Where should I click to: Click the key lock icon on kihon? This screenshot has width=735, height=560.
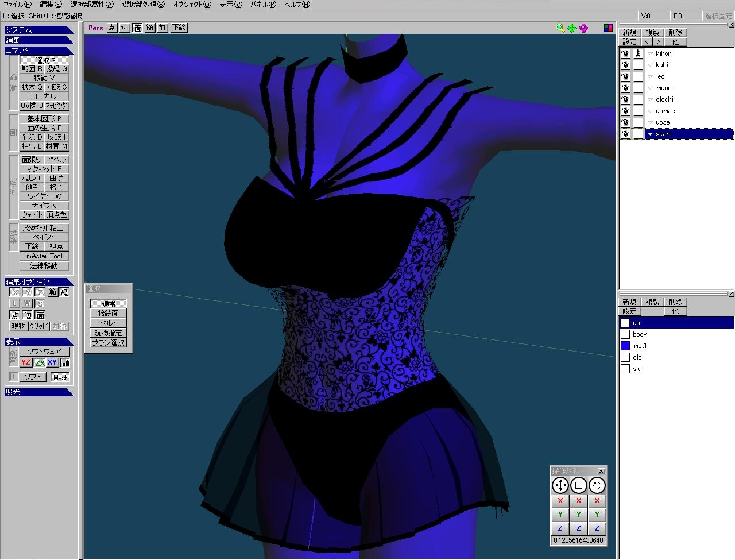tap(638, 53)
